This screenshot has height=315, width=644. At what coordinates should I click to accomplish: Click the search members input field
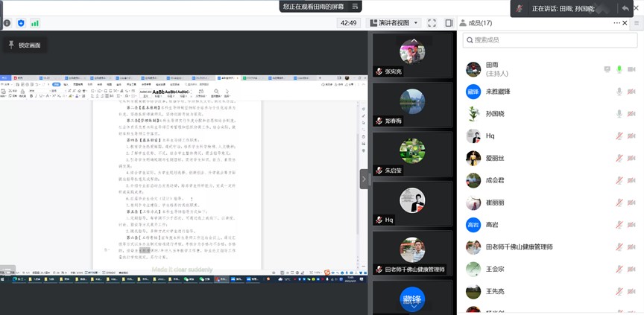click(548, 39)
